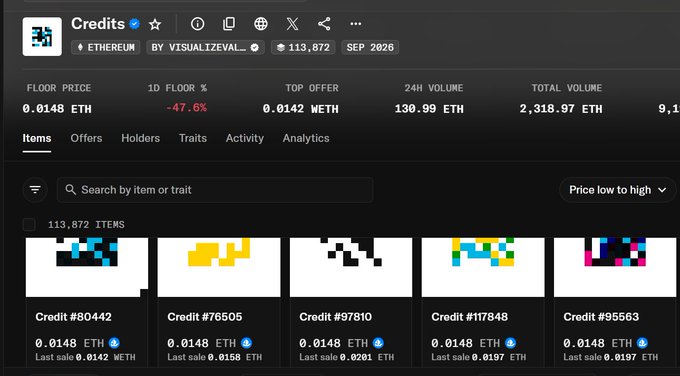Open creator BY VISUALIZEVAL... badge

tap(206, 47)
